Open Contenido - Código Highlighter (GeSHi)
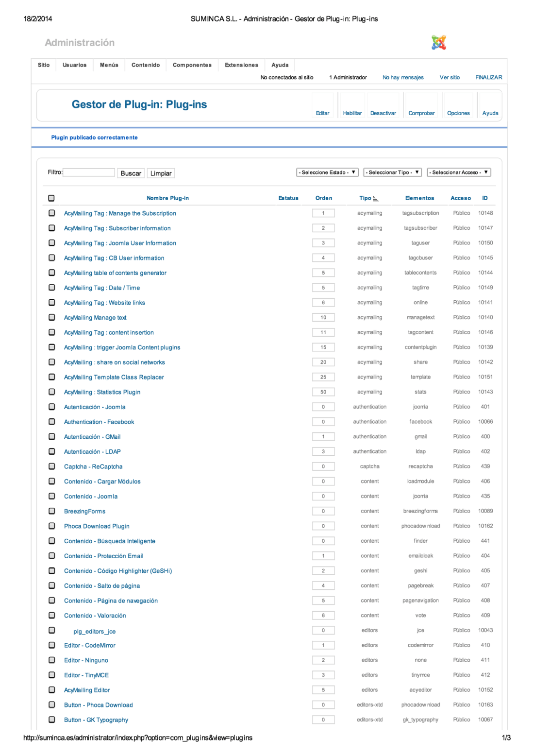Image resolution: width=534 pixels, height=756 pixels. click(118, 571)
